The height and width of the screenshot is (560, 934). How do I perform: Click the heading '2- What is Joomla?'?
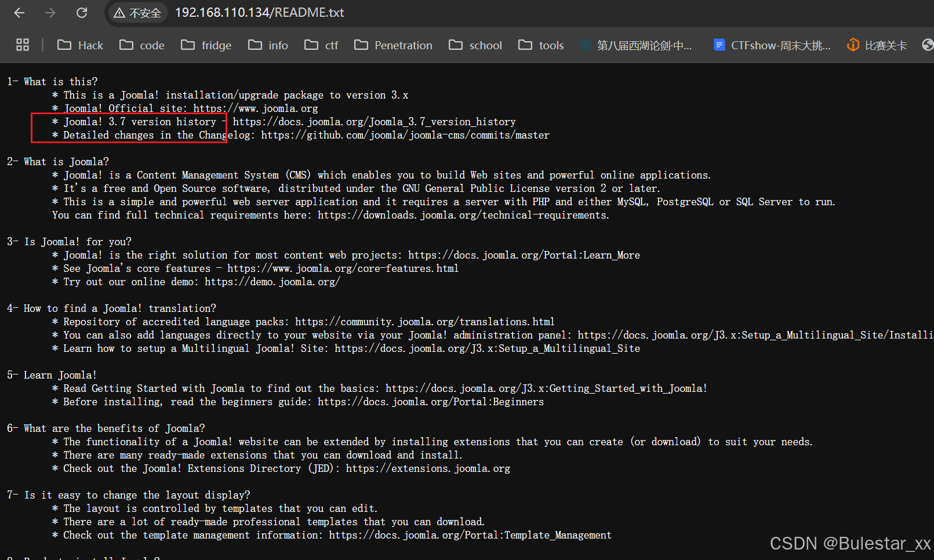tap(58, 162)
